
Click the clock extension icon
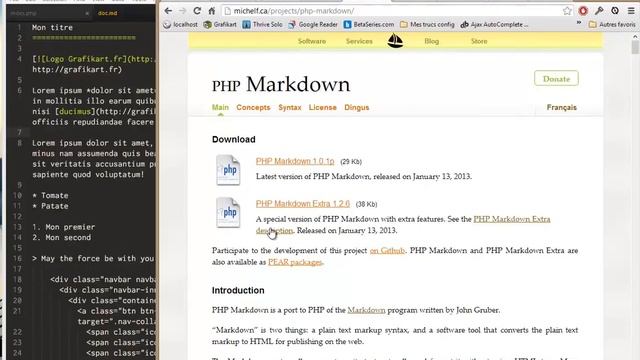(x=615, y=11)
